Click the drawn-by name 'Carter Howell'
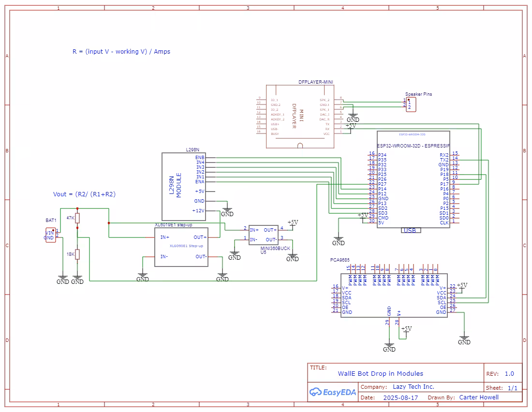This screenshot has height=412, width=532. [479, 397]
